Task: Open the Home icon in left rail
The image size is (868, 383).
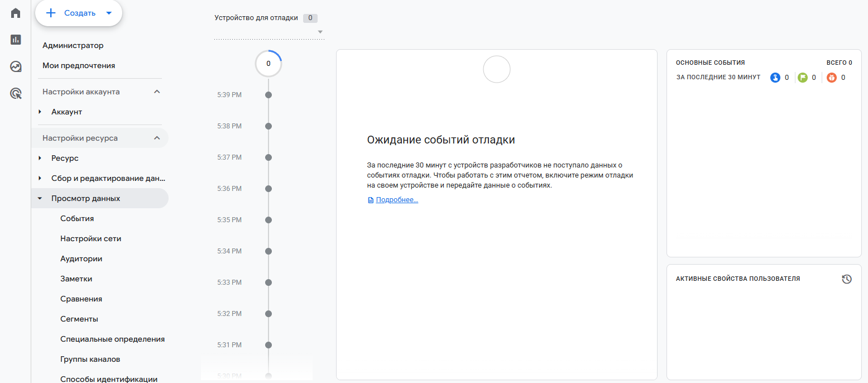Action: [x=16, y=13]
